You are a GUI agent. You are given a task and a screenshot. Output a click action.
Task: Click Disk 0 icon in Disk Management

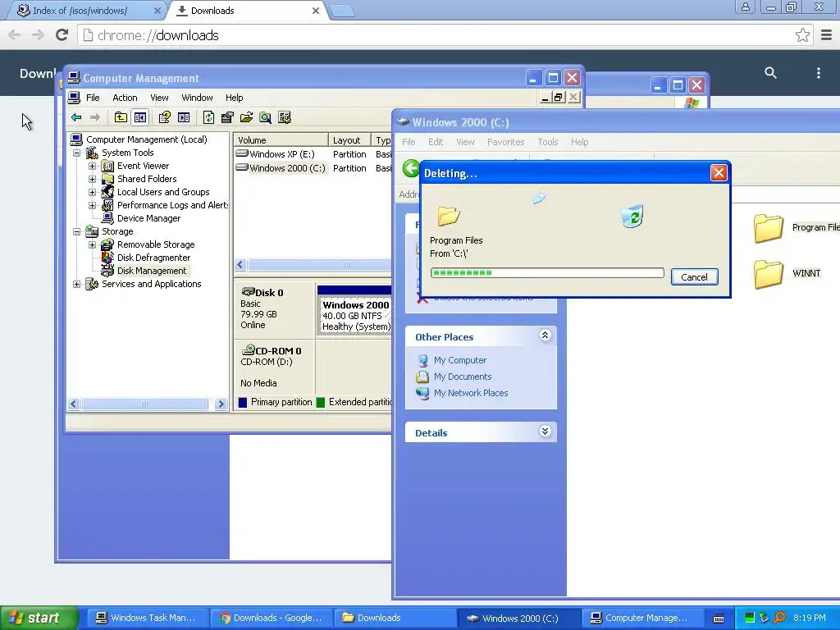coord(248,292)
